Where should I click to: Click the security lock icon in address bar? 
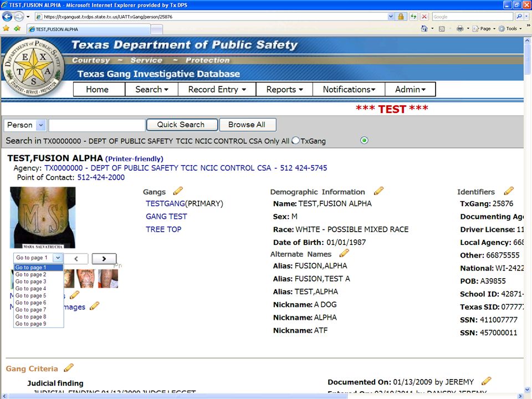click(401, 16)
